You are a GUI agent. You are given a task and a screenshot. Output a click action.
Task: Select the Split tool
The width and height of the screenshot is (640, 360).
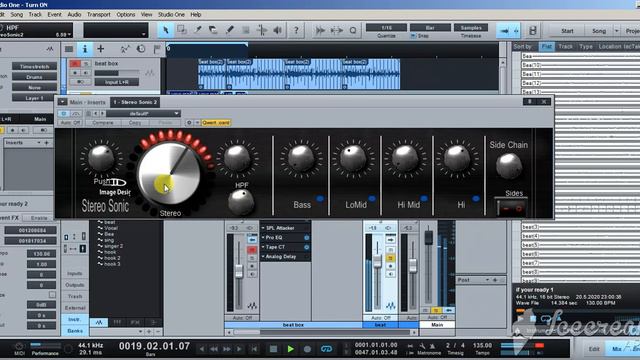coord(198,30)
